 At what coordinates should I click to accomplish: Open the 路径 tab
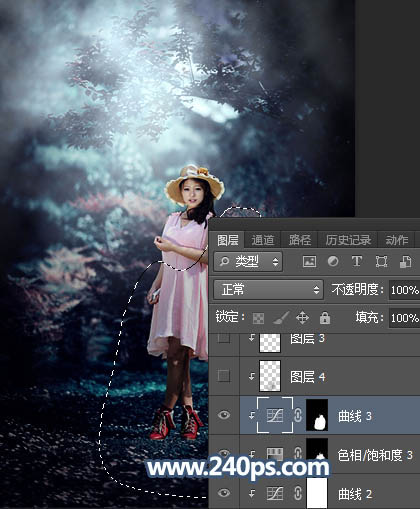click(x=300, y=240)
